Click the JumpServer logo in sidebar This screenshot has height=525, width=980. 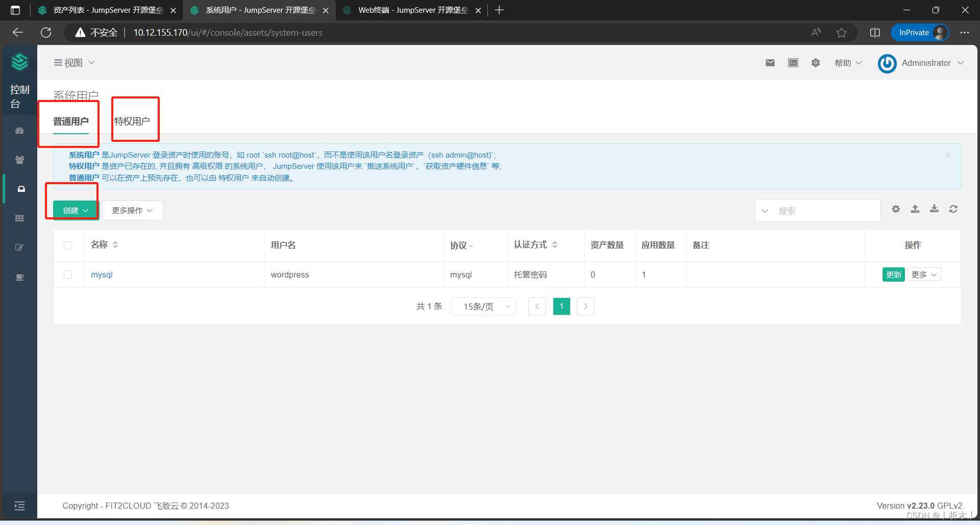pos(19,62)
